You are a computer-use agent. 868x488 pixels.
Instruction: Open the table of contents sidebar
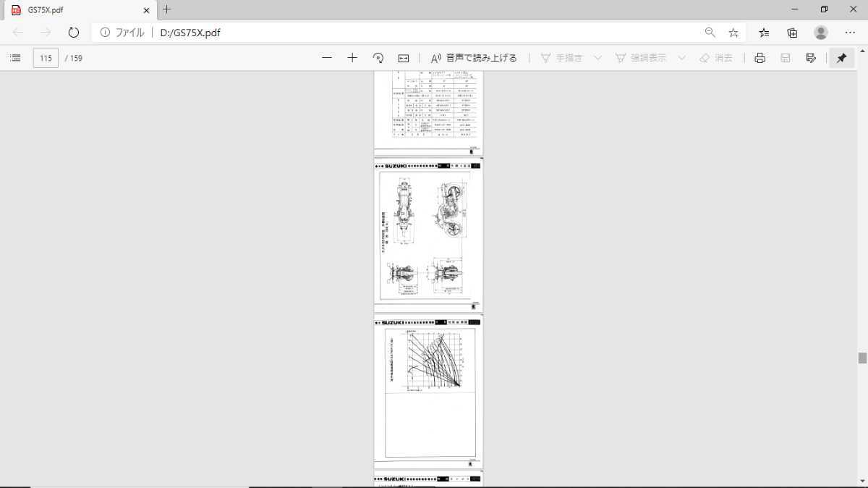click(x=15, y=58)
